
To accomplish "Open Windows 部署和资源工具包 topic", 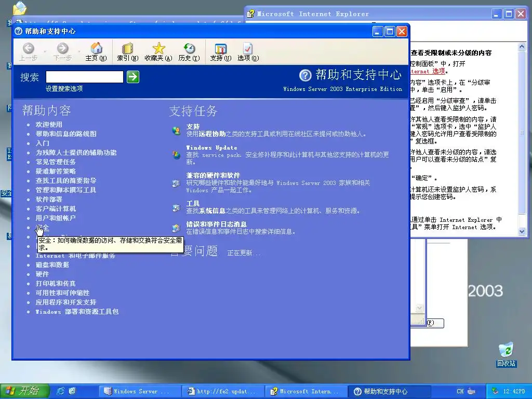I will click(x=77, y=312).
